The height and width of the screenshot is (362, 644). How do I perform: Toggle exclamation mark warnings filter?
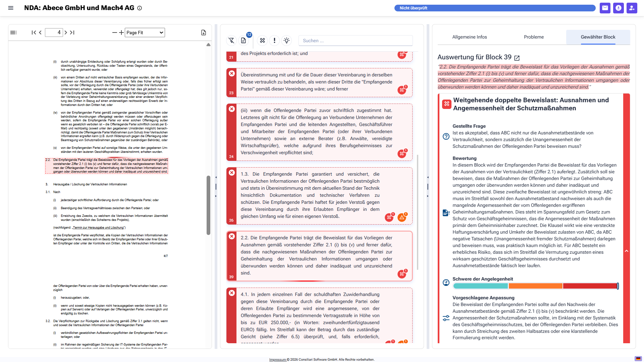pyautogui.click(x=274, y=41)
